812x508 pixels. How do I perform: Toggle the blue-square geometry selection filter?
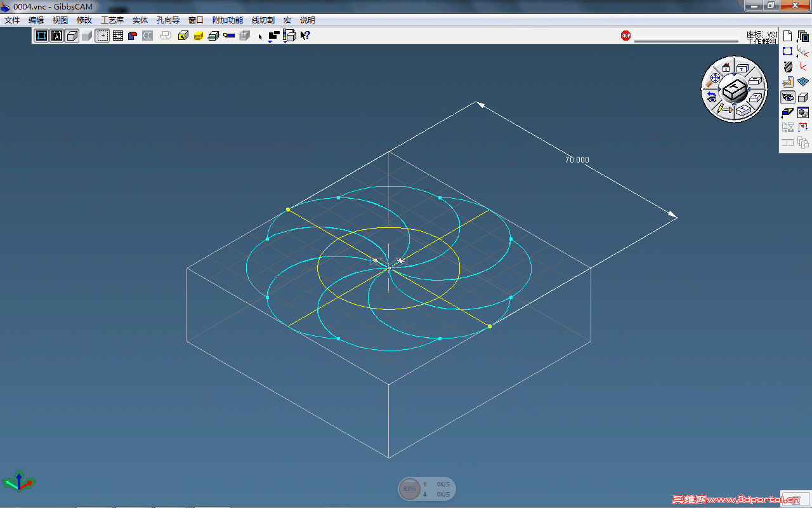coord(42,36)
